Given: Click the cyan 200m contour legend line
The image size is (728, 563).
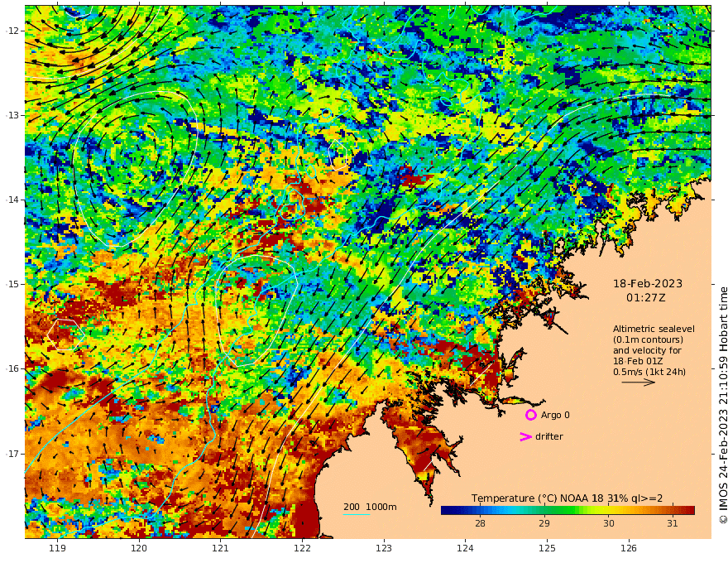Looking at the screenshot, I should tap(356, 514).
